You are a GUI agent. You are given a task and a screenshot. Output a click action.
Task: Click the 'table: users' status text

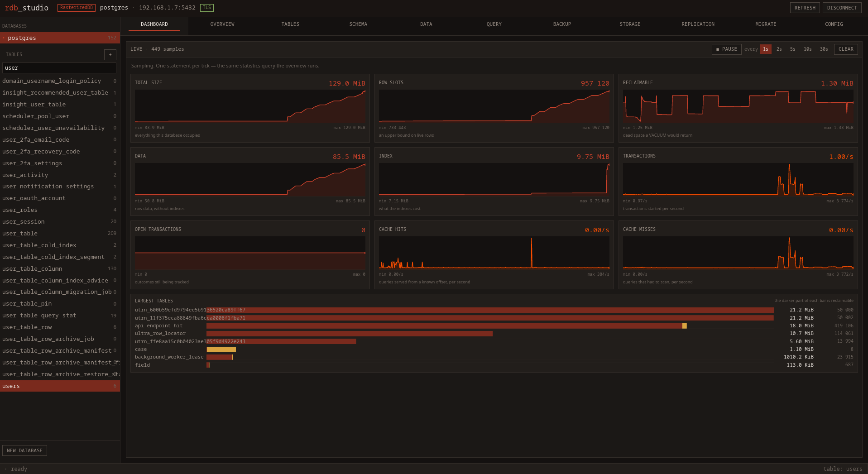coord(843,469)
